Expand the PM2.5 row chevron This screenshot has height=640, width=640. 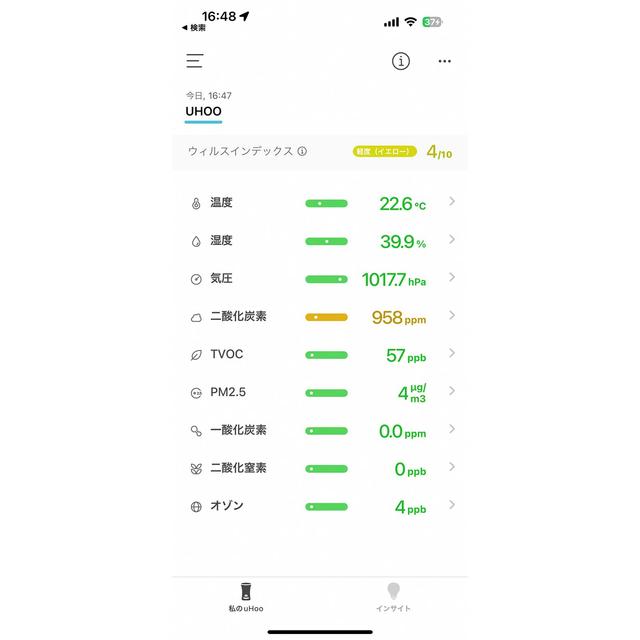click(x=452, y=391)
